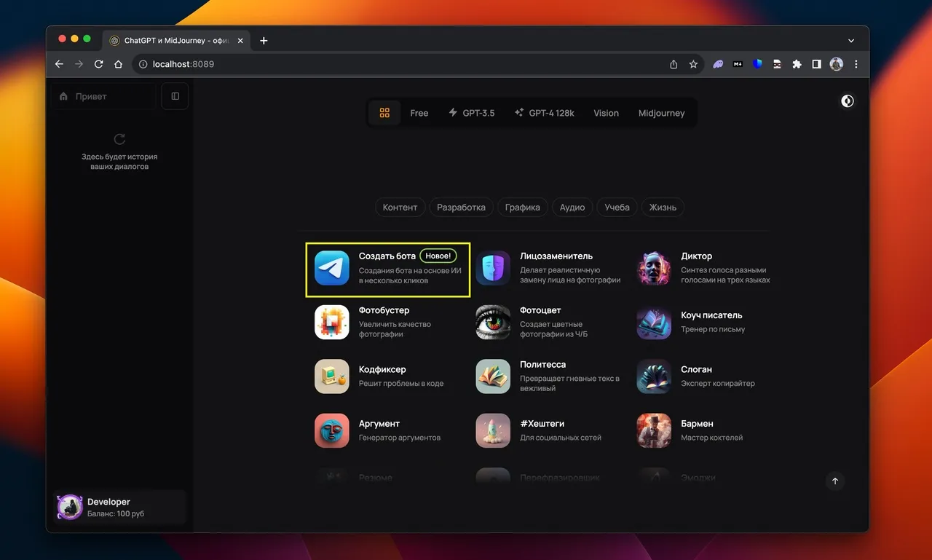Image resolution: width=932 pixels, height=560 pixels.
Task: Click the history refresh spinner icon
Action: coord(119,138)
